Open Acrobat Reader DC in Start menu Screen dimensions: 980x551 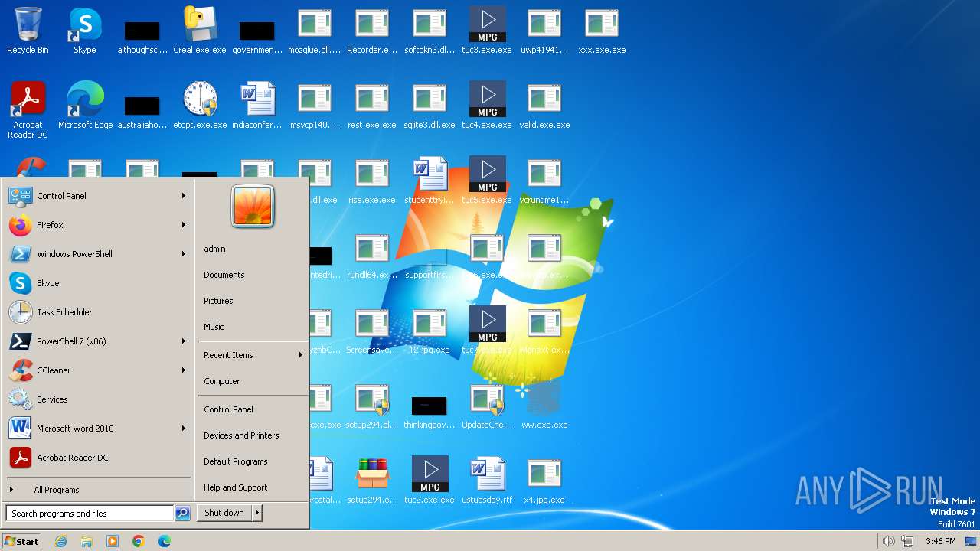(x=98, y=458)
